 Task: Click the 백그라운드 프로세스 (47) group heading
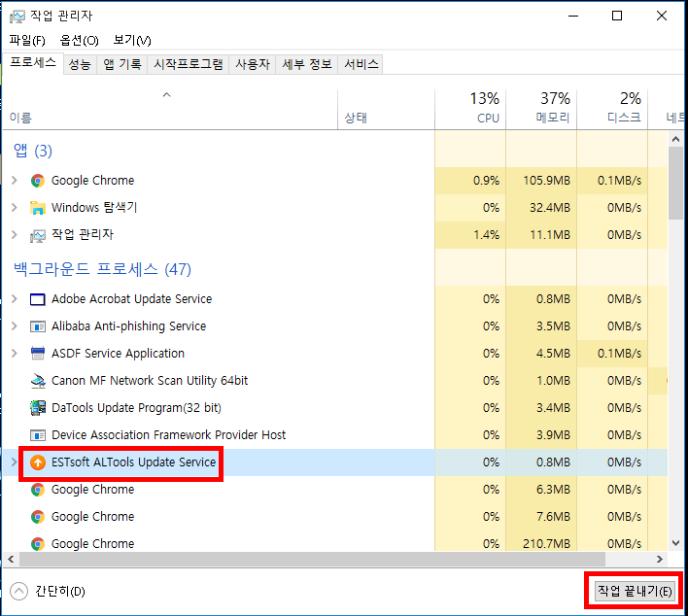(102, 269)
